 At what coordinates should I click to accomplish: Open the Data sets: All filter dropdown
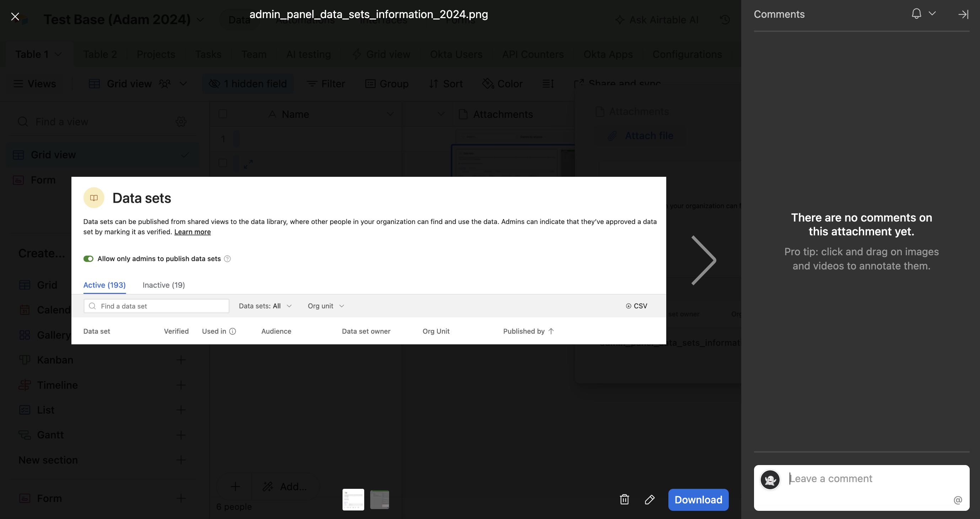coord(265,306)
